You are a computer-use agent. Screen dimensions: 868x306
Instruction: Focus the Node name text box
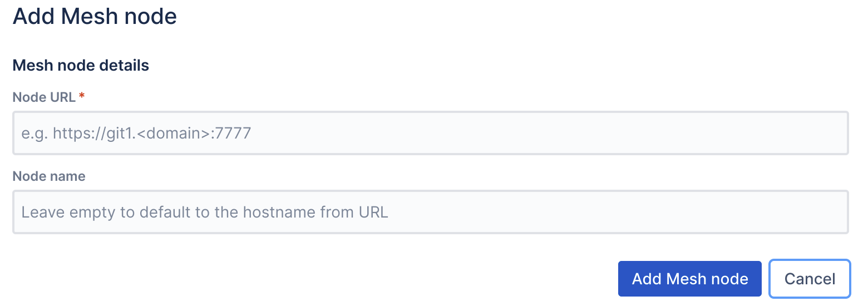click(430, 212)
